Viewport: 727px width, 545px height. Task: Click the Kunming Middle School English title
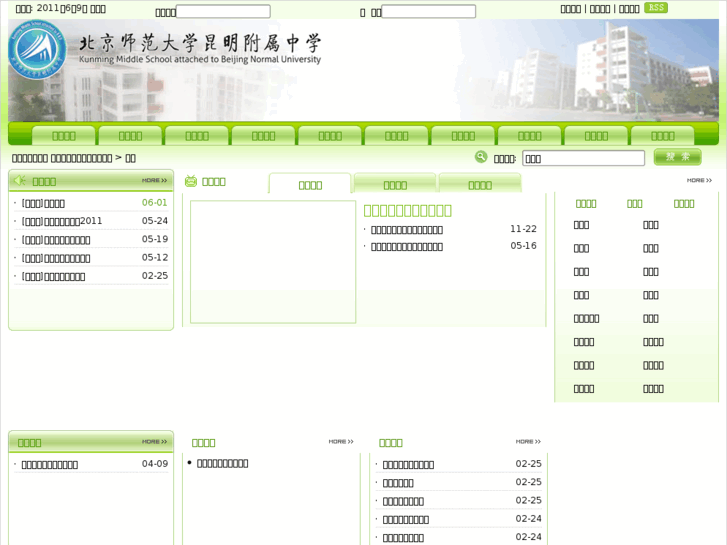200,59
